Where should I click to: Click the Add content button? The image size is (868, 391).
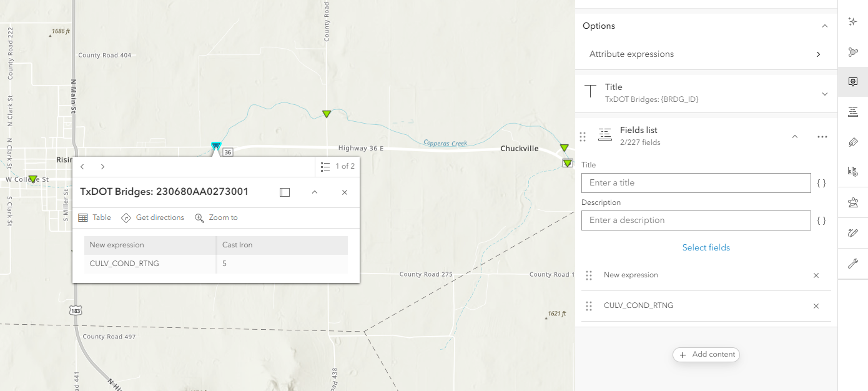706,354
